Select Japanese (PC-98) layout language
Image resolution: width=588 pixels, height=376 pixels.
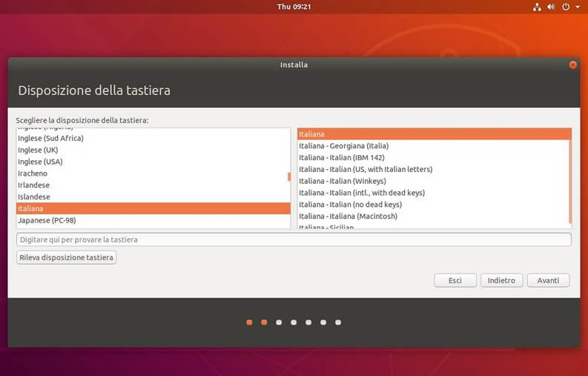pyautogui.click(x=46, y=220)
